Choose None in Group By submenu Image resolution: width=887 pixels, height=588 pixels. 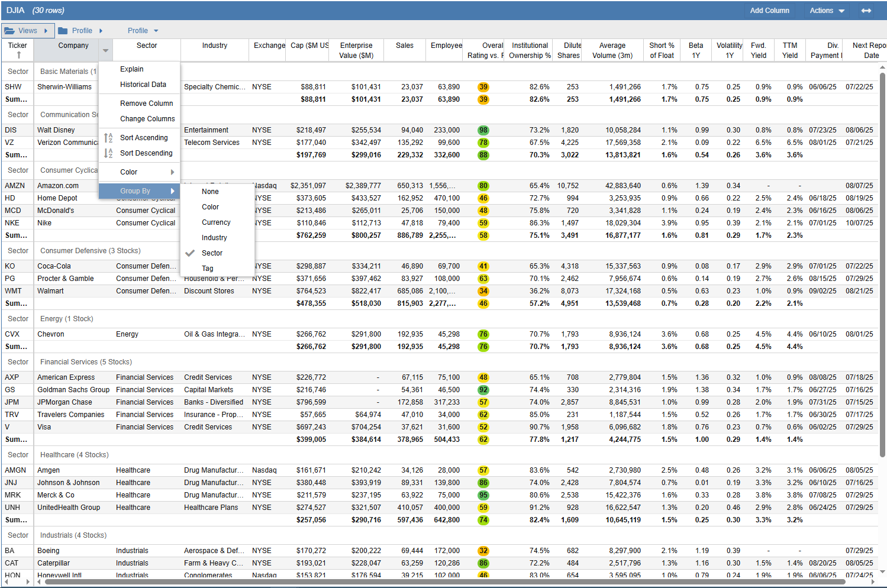click(x=210, y=192)
